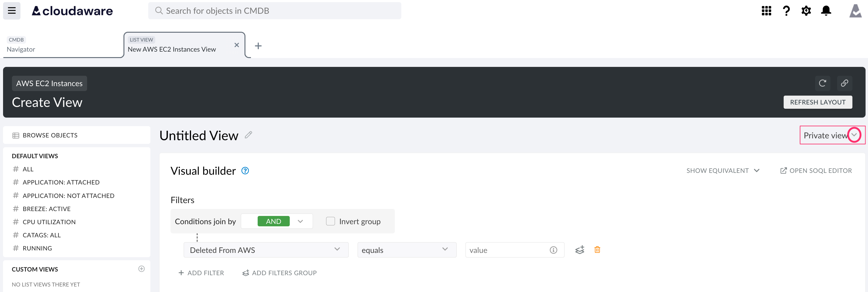Click ADD FILTER

(201, 273)
